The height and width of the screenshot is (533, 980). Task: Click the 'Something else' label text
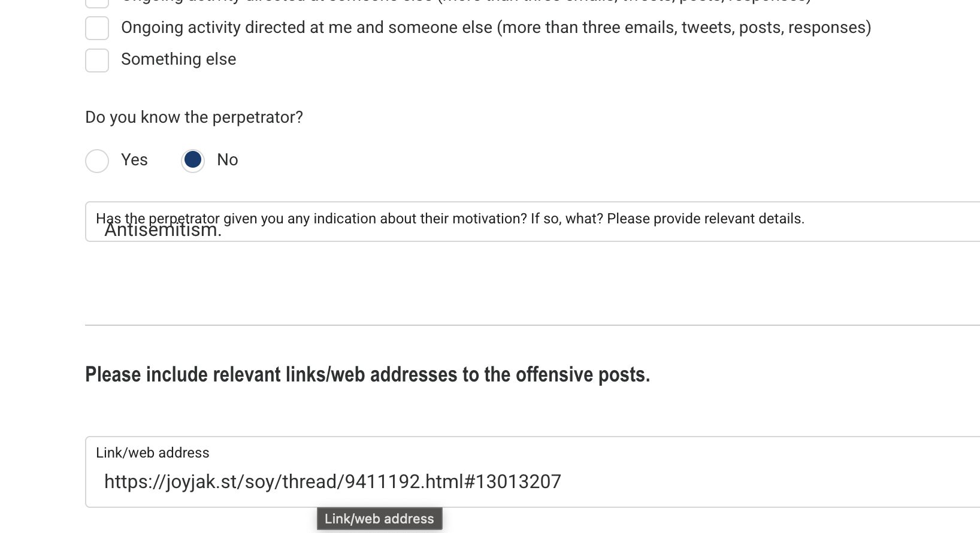(179, 59)
